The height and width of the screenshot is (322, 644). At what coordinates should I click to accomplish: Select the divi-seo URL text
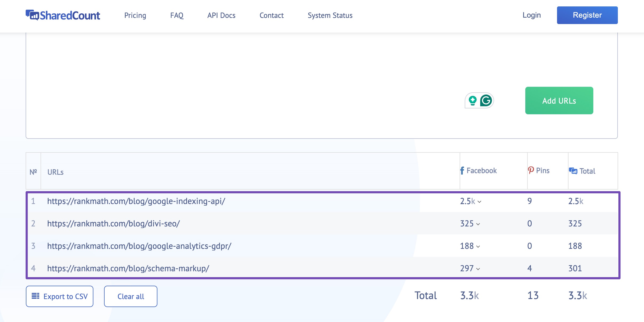point(114,224)
